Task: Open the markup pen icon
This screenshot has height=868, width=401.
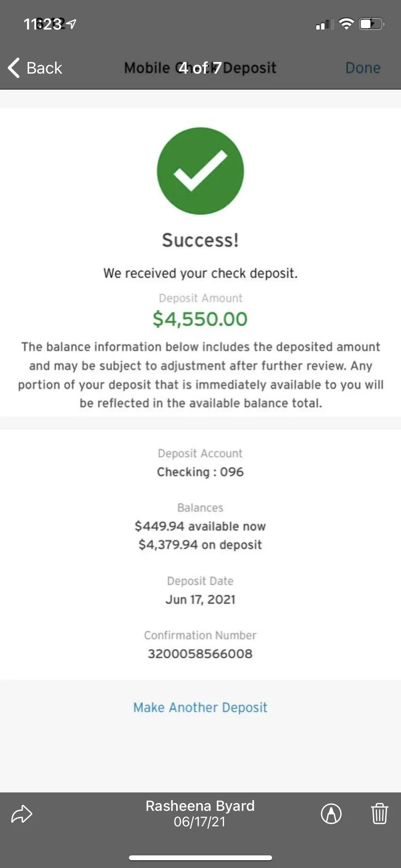Action: tap(331, 814)
